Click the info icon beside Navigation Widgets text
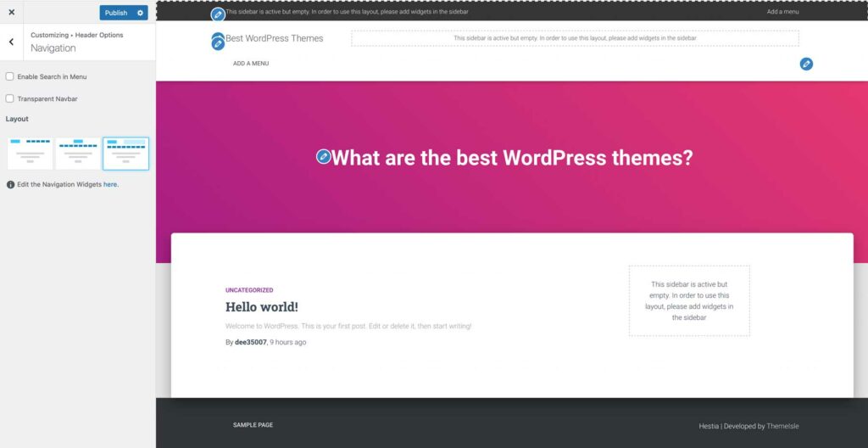Viewport: 868px width, 448px height. pos(10,184)
